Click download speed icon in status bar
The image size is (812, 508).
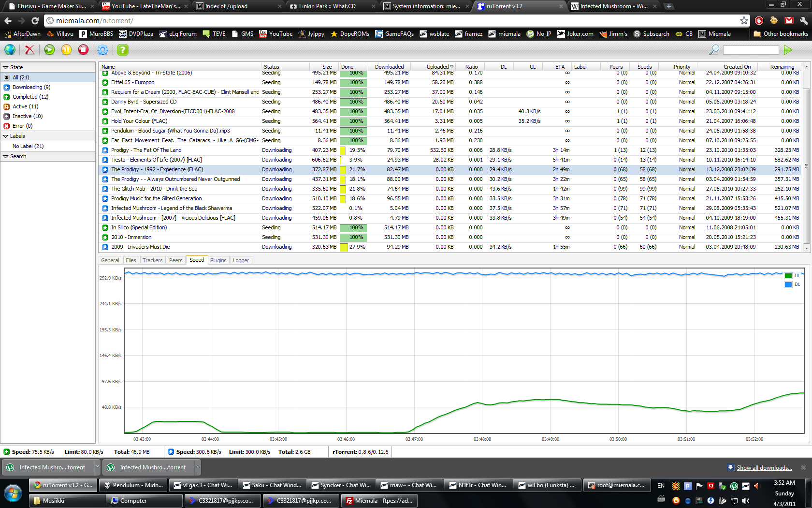(x=171, y=452)
